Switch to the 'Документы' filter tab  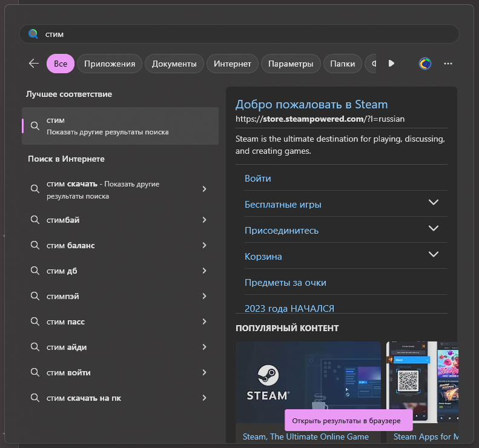(x=174, y=64)
